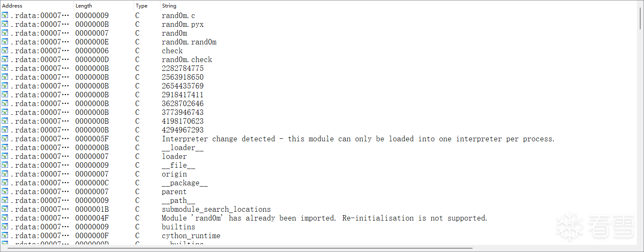
Task: Click the Type column header
Action: [142, 6]
